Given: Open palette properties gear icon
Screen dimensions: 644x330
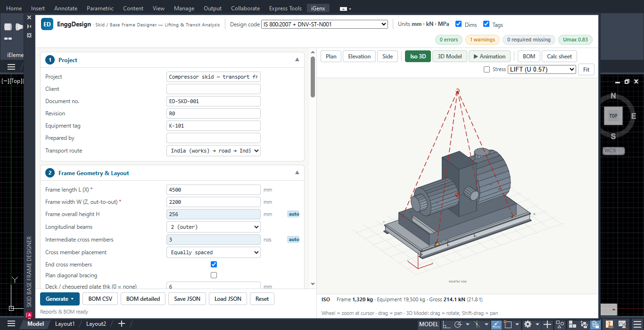Looking at the screenshot, I should click(x=29, y=35).
